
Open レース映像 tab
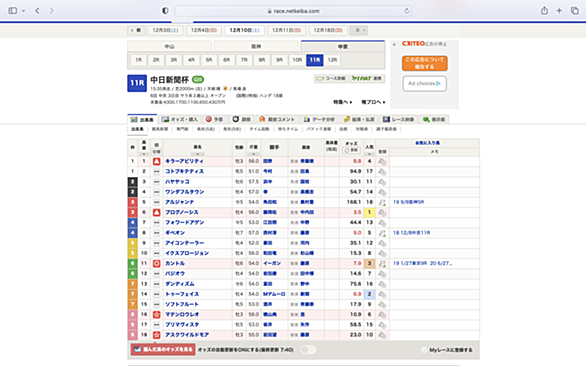point(398,119)
